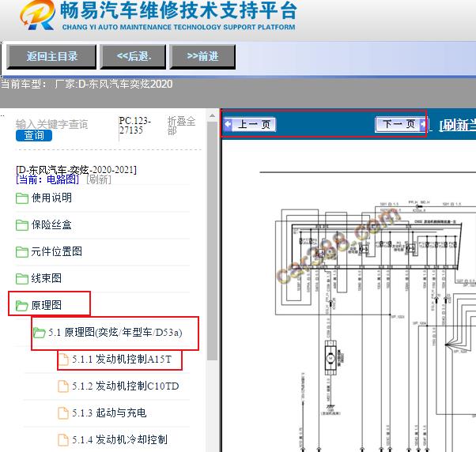Screen dimensions: 476x452
Task: Click the 刷新当 link in the blue bar
Action: coord(458,125)
